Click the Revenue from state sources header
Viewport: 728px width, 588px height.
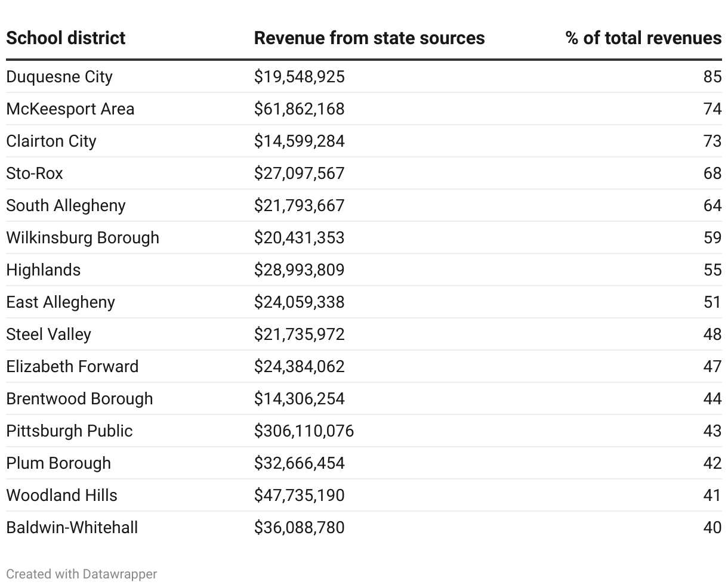369,38
